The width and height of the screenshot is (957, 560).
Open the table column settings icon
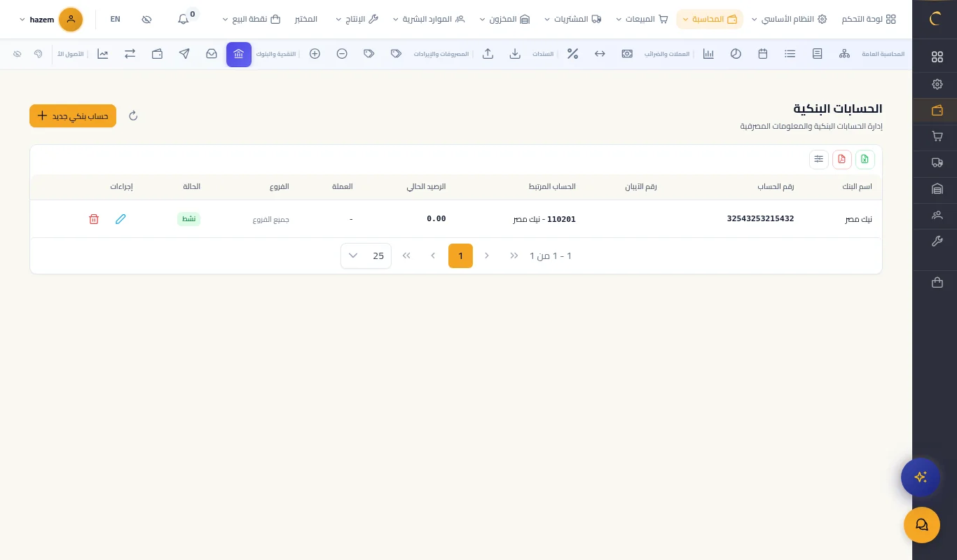pyautogui.click(x=818, y=160)
